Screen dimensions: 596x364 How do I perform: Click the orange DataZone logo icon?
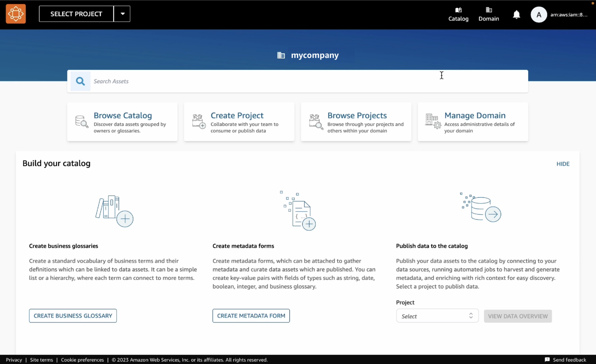click(16, 14)
